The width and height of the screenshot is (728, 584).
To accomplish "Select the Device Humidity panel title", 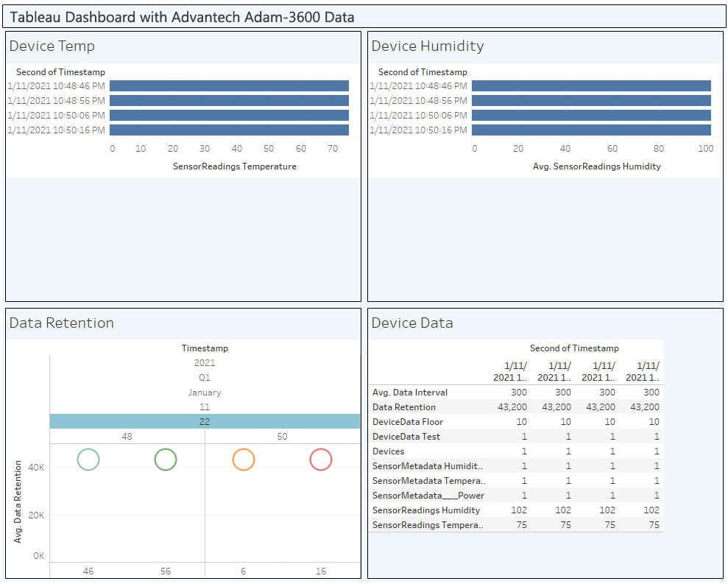I will pyautogui.click(x=428, y=46).
